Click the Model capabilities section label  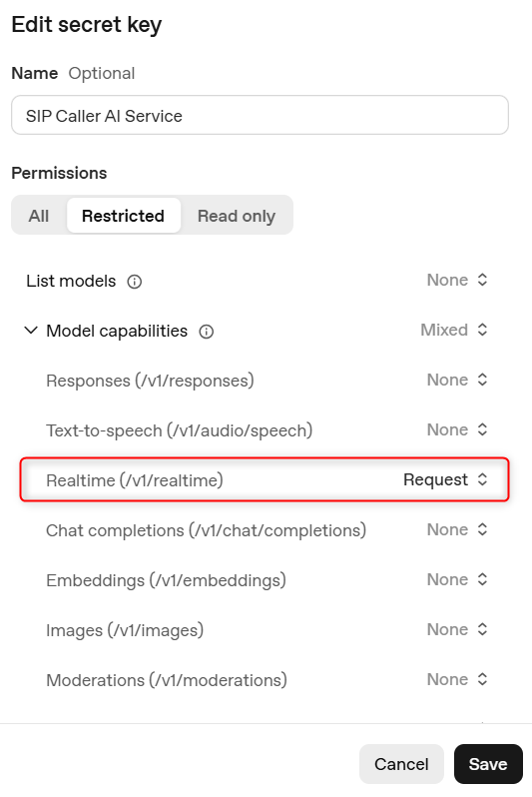point(117,331)
